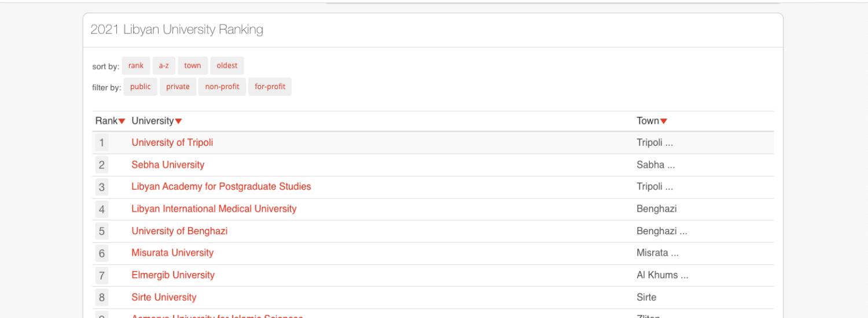The image size is (868, 318).
Task: Sort universities a-z
Action: click(x=164, y=65)
